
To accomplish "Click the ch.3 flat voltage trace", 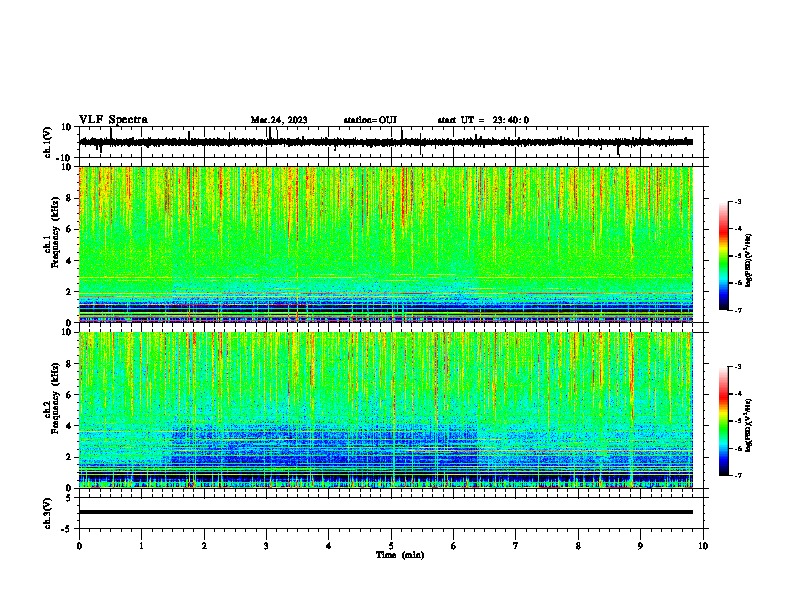I will pyautogui.click(x=386, y=512).
